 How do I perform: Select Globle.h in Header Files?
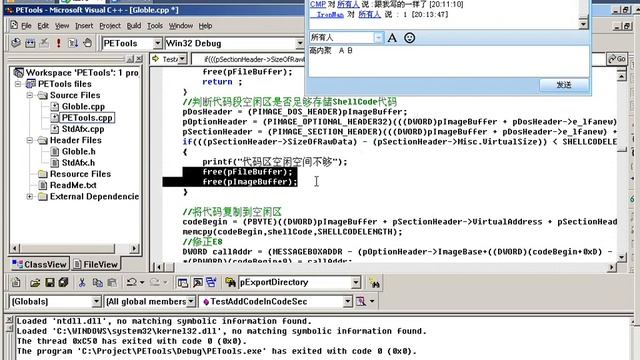(78, 151)
